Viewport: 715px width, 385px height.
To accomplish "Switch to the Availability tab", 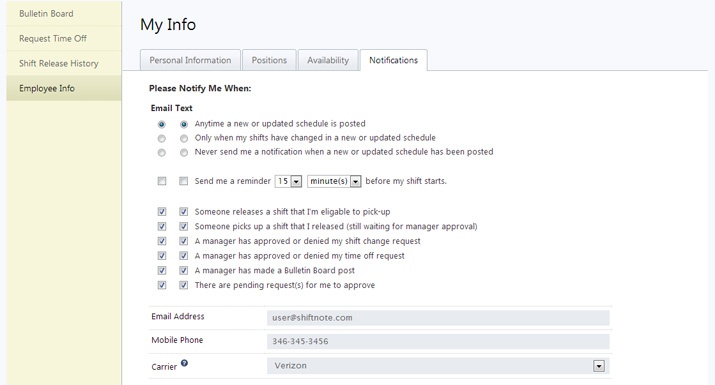I will tap(328, 60).
